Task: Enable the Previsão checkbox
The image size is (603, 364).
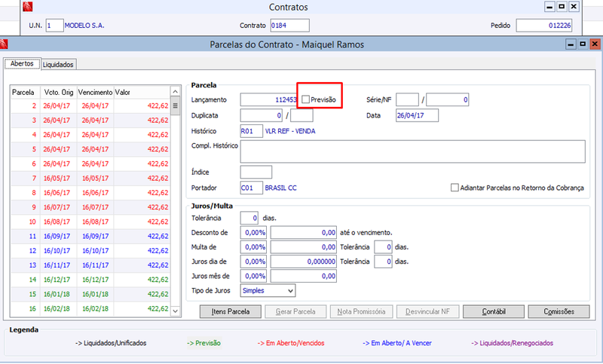Action: [x=306, y=99]
